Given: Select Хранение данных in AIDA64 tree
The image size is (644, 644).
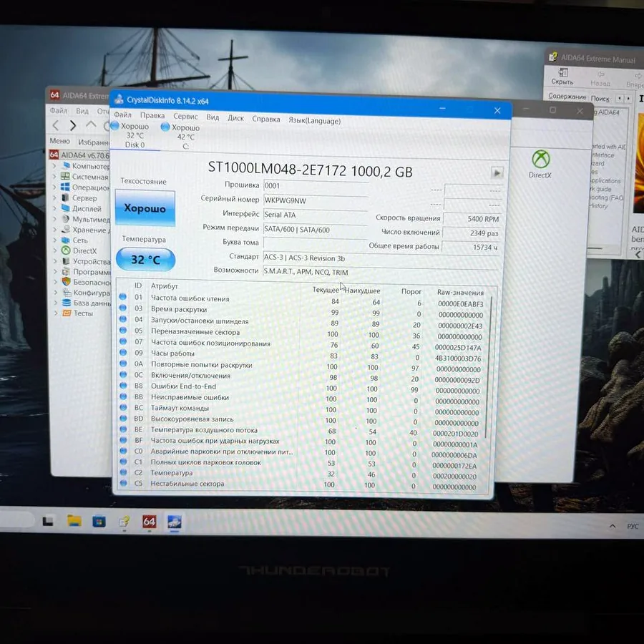Looking at the screenshot, I should click(86, 230).
